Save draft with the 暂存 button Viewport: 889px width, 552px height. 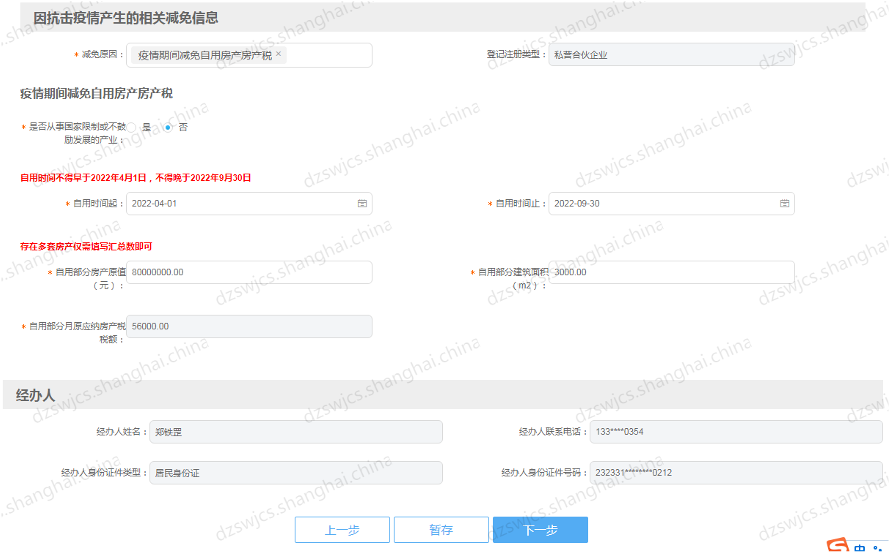click(441, 530)
